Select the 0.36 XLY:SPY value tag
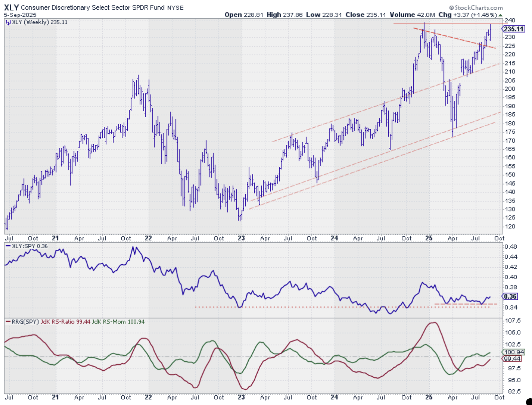The width and height of the screenshot is (532, 405). tap(510, 297)
